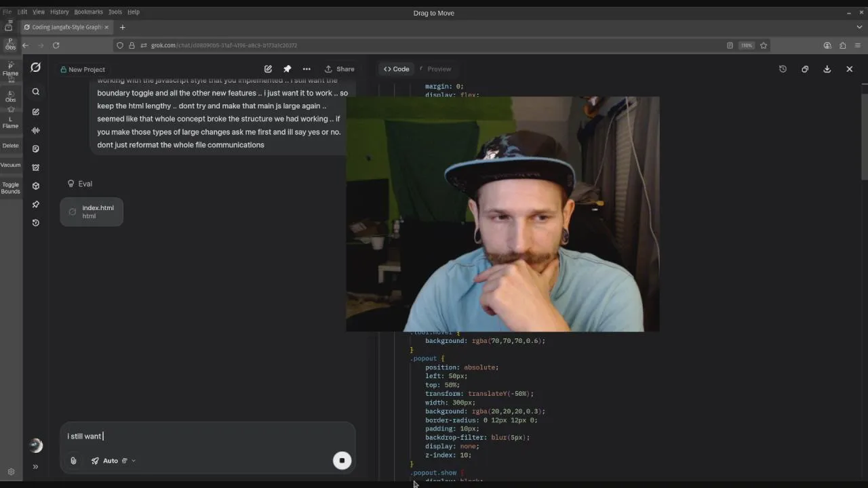Screen dimensions: 868x488
Task: Reset the 110% zoom indicator
Action: 747,45
